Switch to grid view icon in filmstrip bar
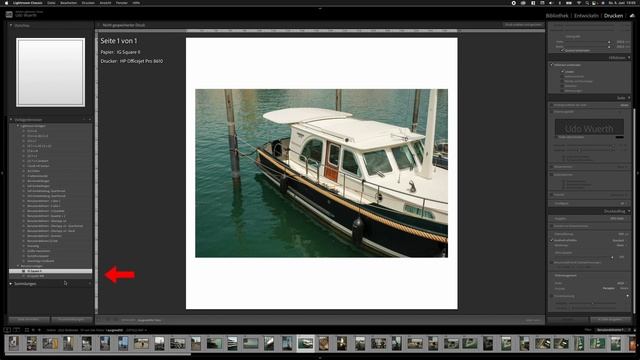This screenshot has height=360, width=640. pyautogui.click(x=27, y=330)
